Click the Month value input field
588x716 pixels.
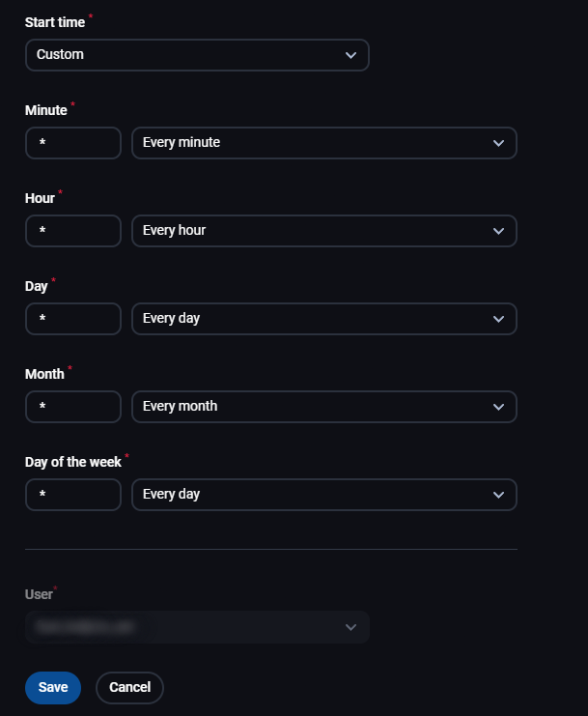73,407
